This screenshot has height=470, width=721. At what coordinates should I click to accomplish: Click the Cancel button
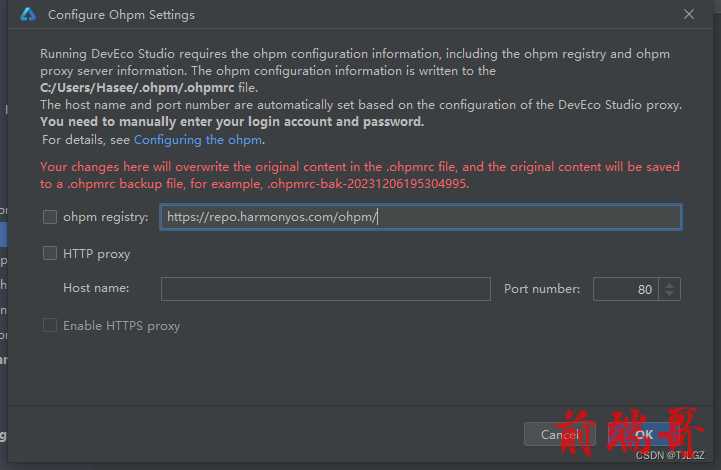(560, 434)
